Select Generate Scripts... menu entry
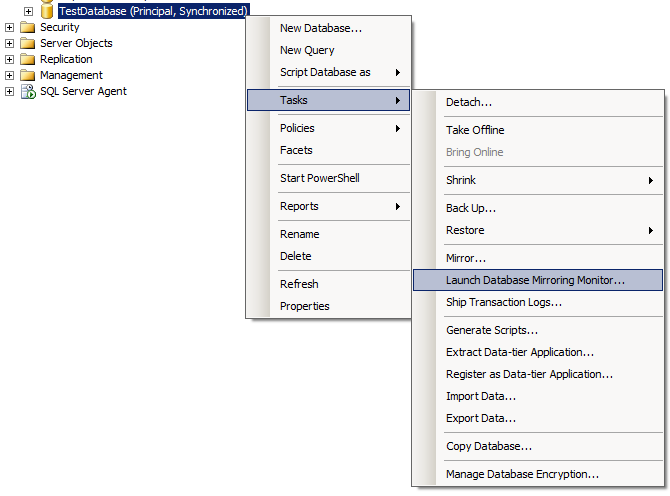 [x=492, y=330]
